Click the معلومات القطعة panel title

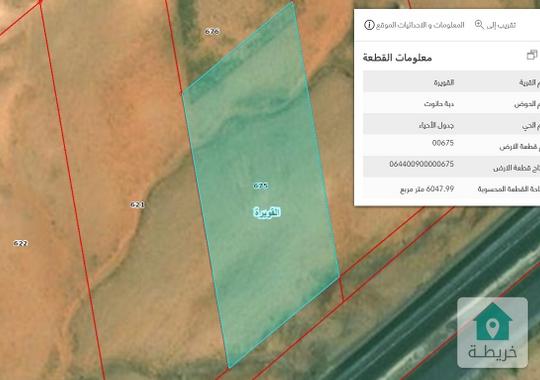coord(397,57)
